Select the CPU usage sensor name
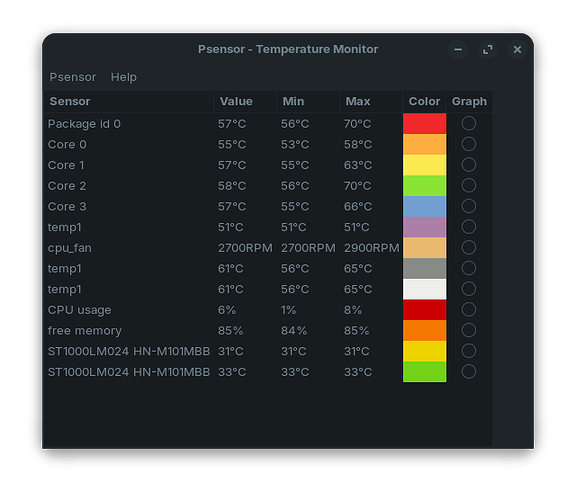 point(79,310)
